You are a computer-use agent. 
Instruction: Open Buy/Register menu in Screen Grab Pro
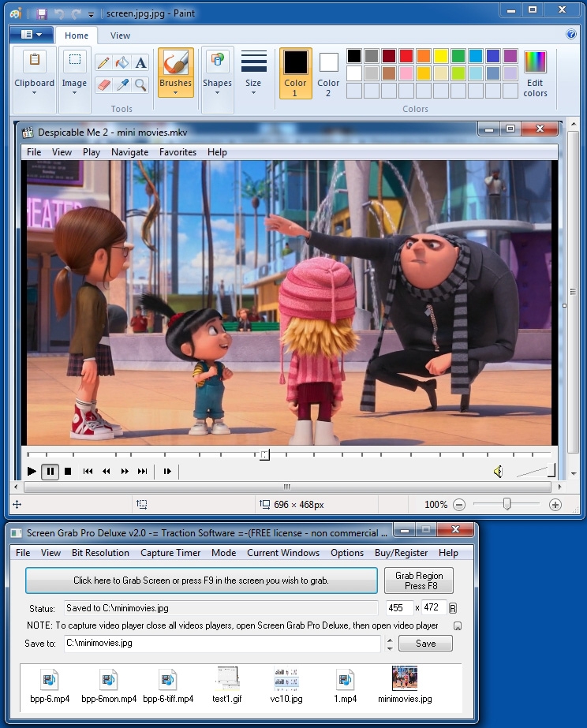[402, 553]
